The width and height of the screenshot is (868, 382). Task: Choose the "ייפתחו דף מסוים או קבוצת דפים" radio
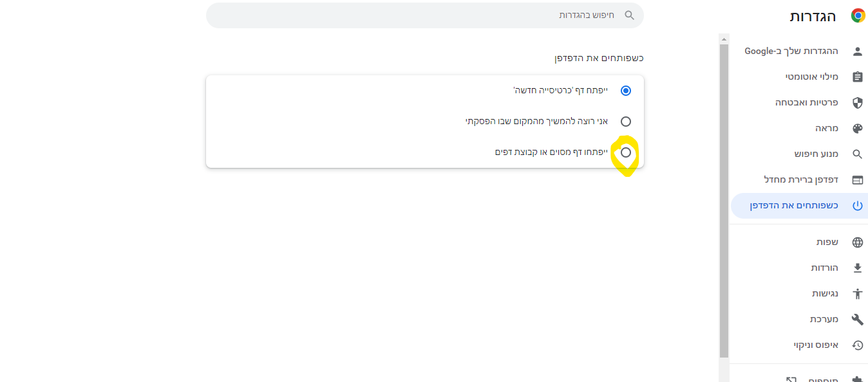click(625, 152)
